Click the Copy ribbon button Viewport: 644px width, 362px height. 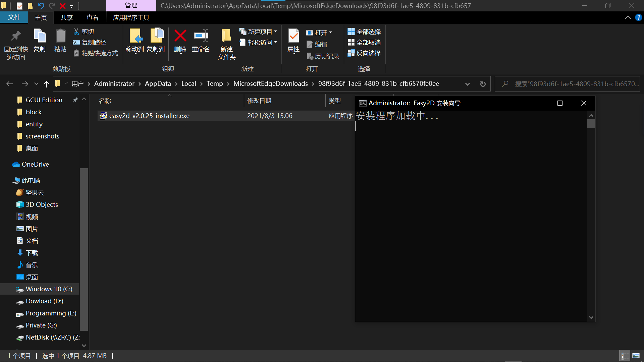point(40,41)
